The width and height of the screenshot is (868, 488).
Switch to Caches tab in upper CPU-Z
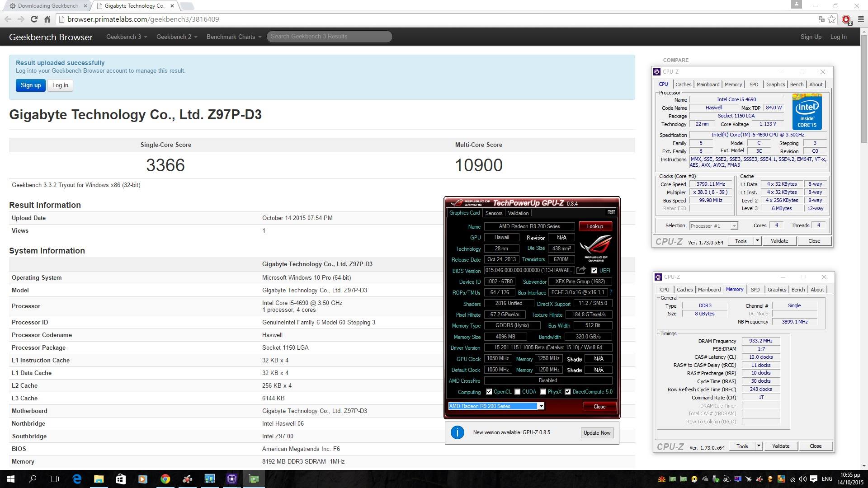pos(683,84)
